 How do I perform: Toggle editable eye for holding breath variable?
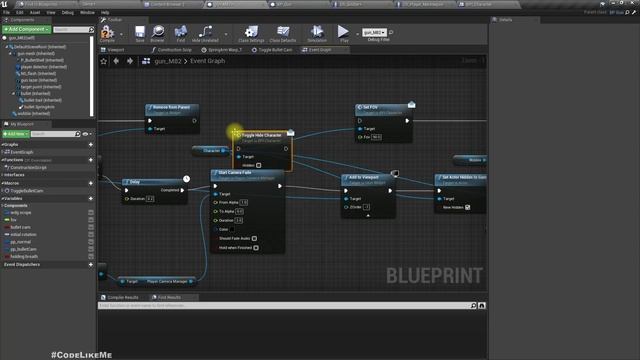point(91,257)
